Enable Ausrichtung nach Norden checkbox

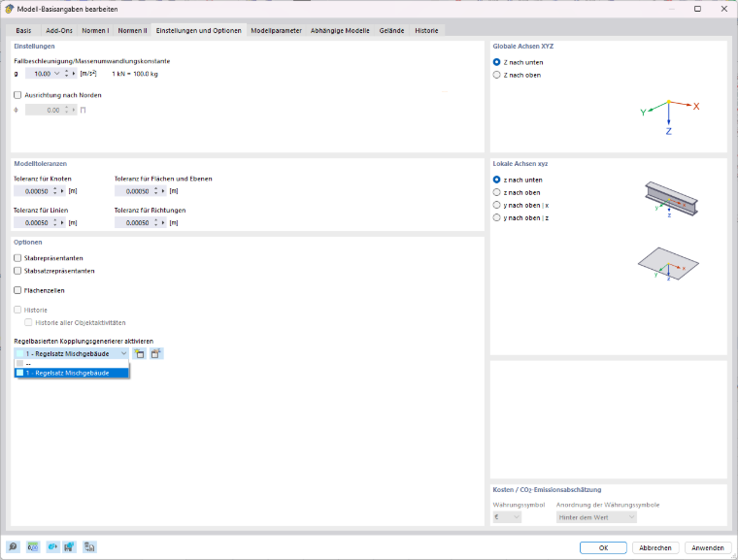pos(17,95)
